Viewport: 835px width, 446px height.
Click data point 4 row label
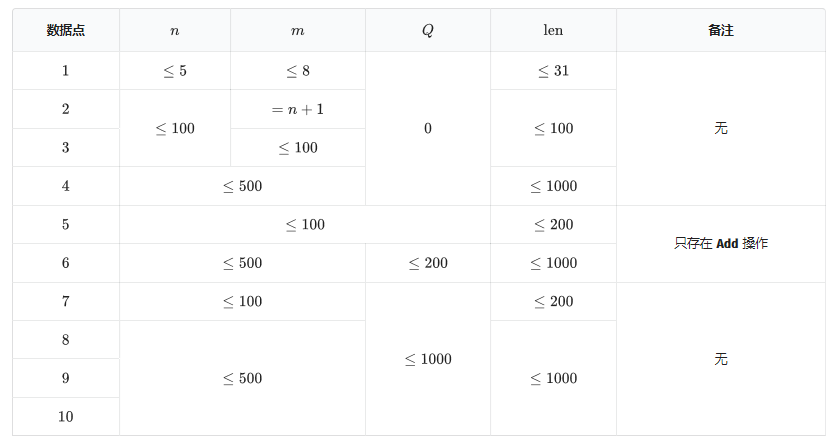click(x=66, y=186)
